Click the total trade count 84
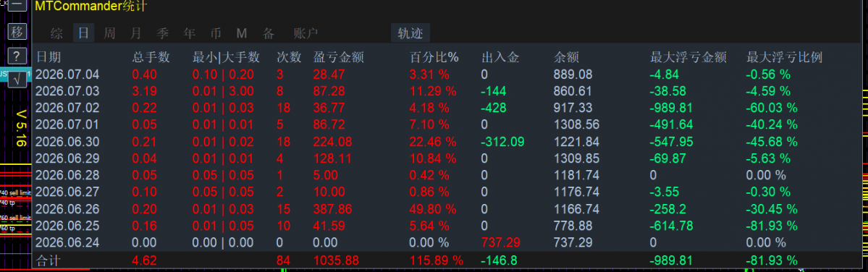The image size is (868, 272). tap(283, 260)
